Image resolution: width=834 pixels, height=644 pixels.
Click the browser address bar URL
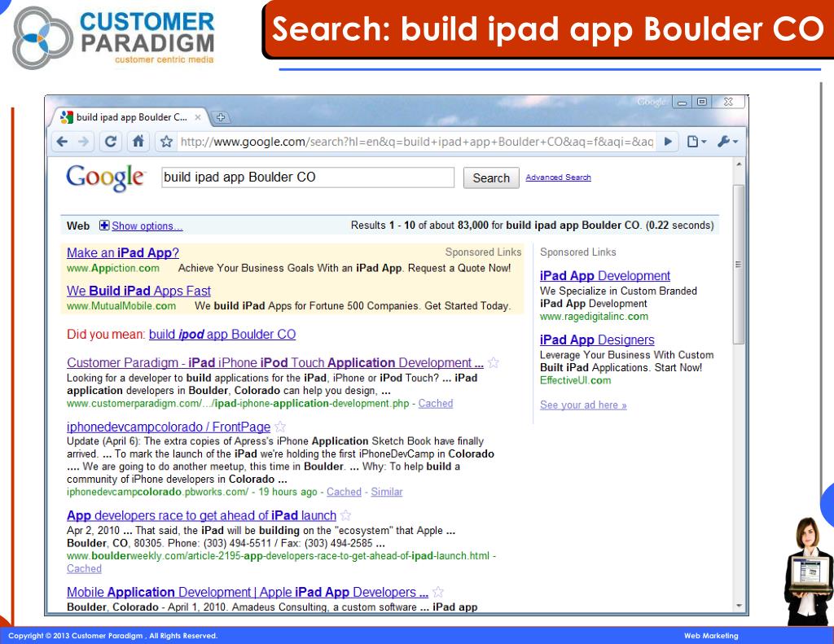(416, 142)
